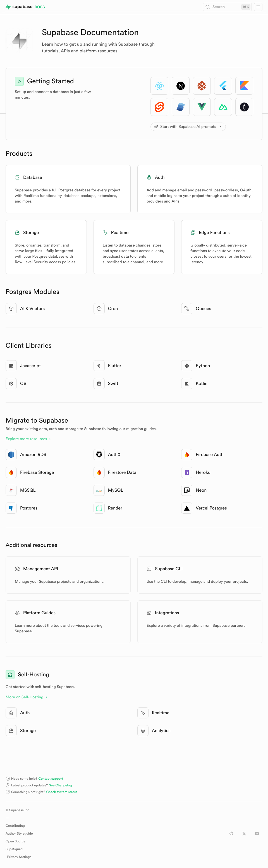Choose the Vue framework icon
The height and width of the screenshot is (868, 268).
click(x=202, y=107)
